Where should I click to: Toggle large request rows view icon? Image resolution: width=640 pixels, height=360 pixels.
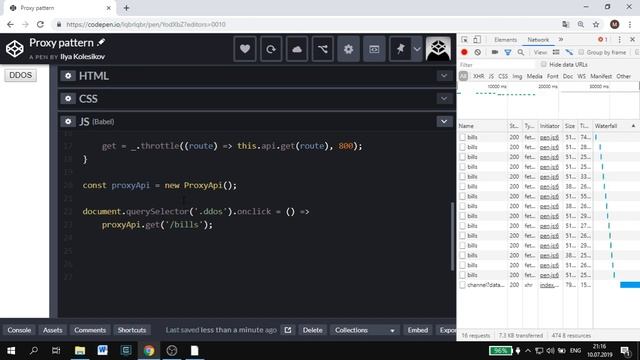pyautogui.click(x=556, y=52)
